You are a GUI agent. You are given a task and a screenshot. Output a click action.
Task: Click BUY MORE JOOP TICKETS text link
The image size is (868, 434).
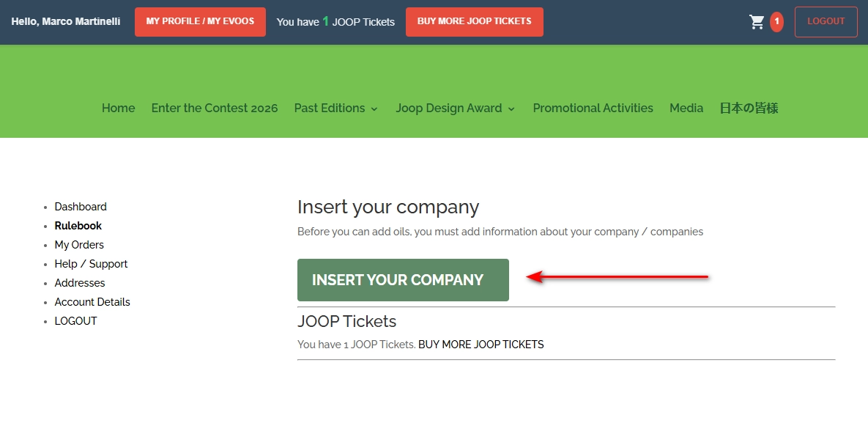(481, 345)
